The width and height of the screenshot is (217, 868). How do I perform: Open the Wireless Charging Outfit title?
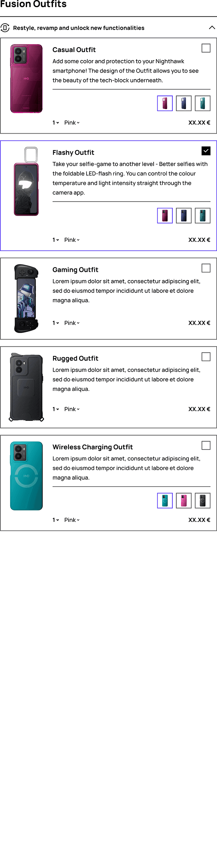93,447
